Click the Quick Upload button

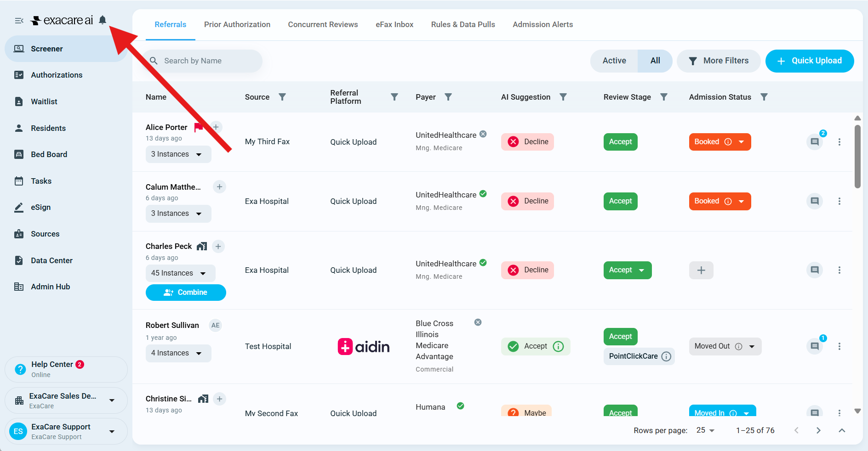pos(810,61)
